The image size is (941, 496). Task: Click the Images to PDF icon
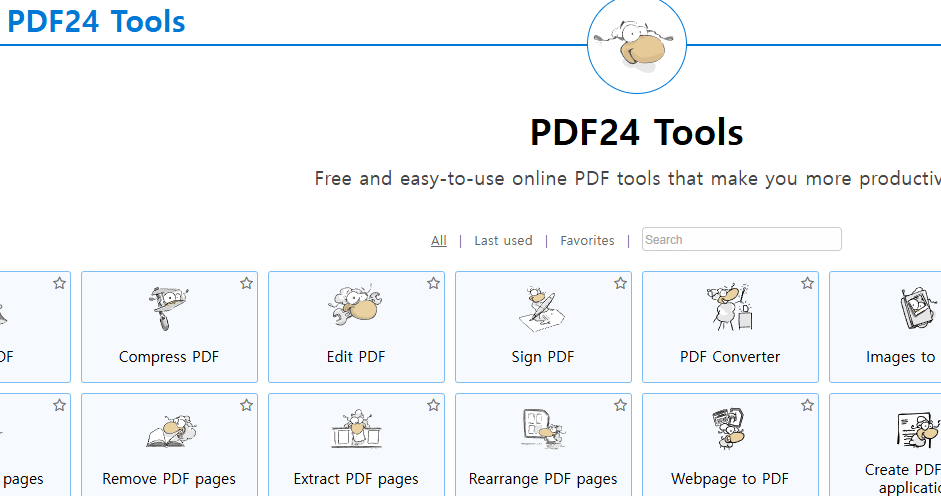click(919, 307)
